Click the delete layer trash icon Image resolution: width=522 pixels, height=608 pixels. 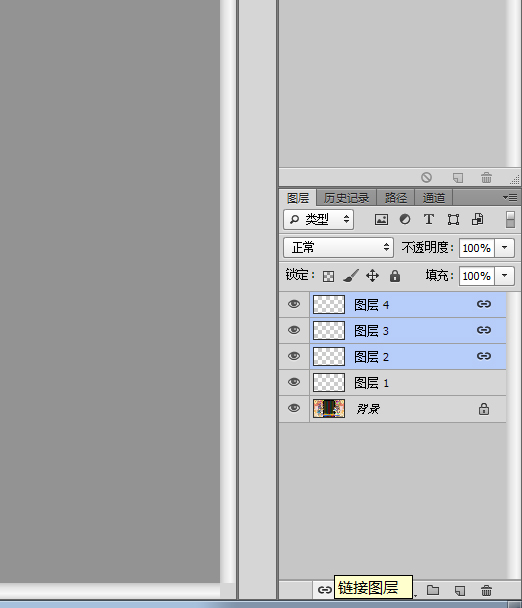coord(486,591)
